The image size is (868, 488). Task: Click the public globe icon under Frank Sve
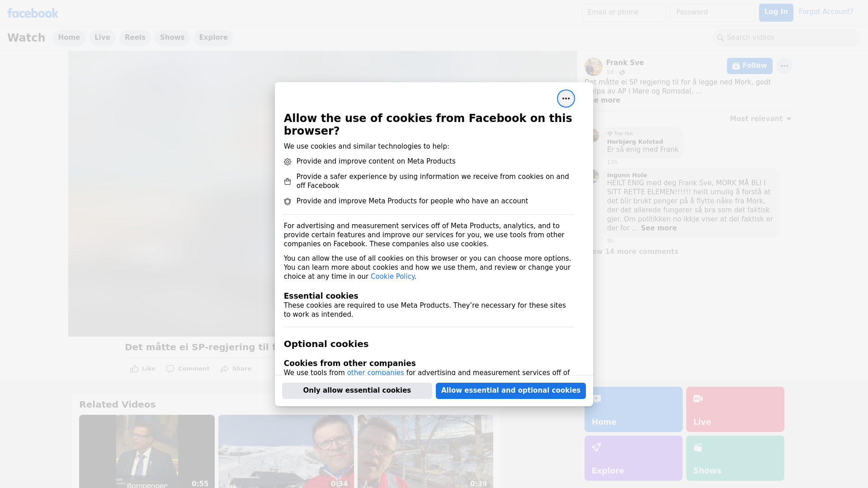click(x=622, y=72)
